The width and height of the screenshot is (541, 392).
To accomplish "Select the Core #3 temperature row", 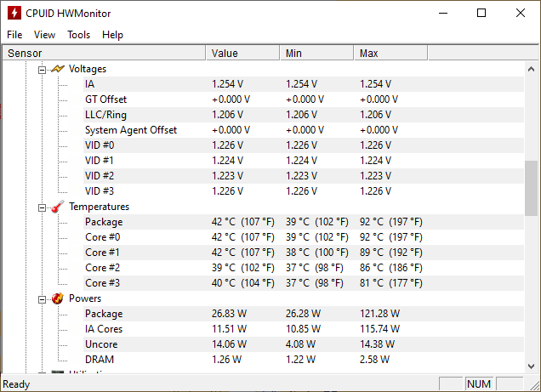I will click(304, 282).
